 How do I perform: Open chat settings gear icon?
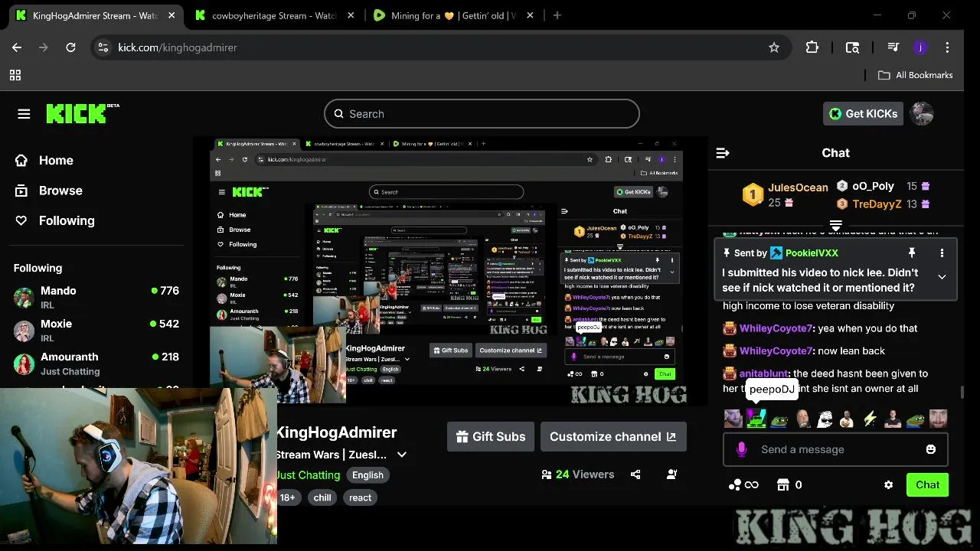pyautogui.click(x=888, y=484)
